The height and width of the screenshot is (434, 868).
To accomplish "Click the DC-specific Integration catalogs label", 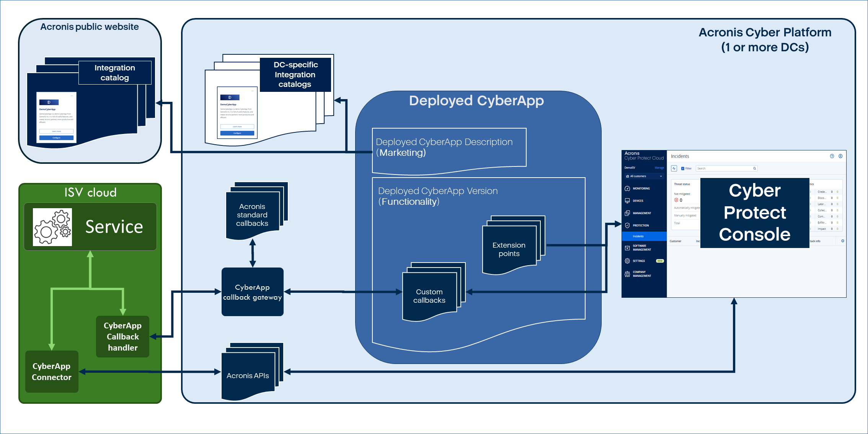I will pos(295,75).
